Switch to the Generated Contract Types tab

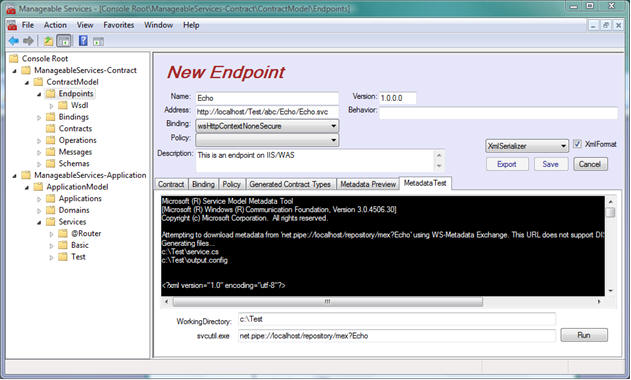(290, 184)
